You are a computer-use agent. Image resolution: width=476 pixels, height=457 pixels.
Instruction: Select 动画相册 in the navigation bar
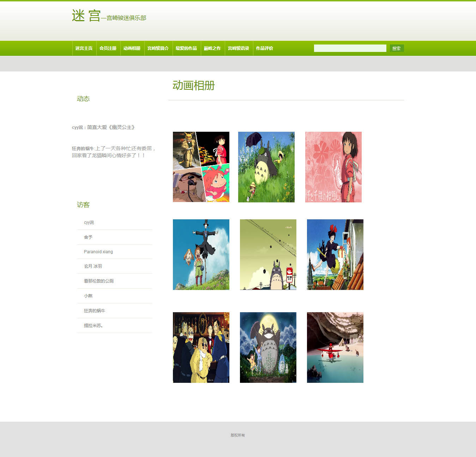pos(132,48)
